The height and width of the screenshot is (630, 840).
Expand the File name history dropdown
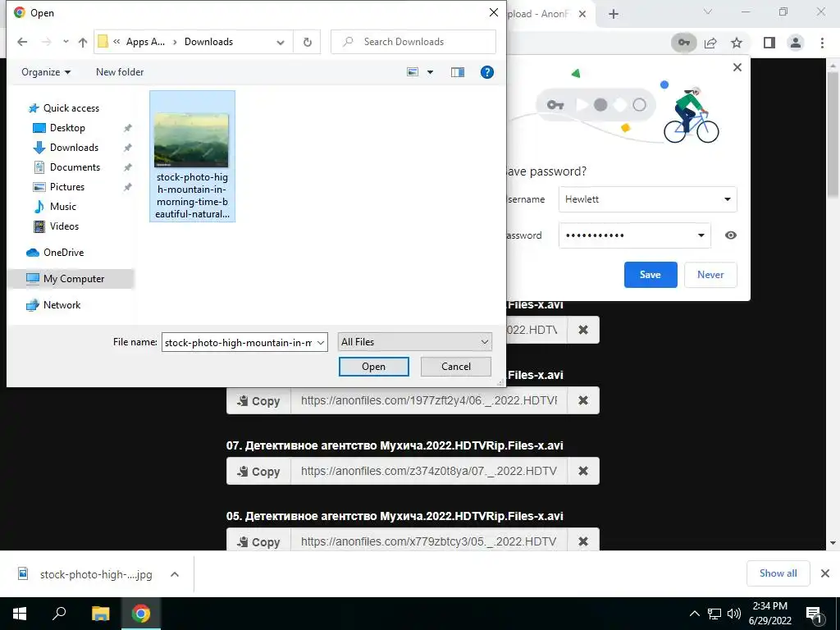coord(321,342)
